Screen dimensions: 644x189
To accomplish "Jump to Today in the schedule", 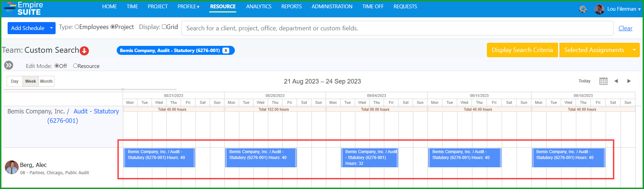I will point(585,81).
